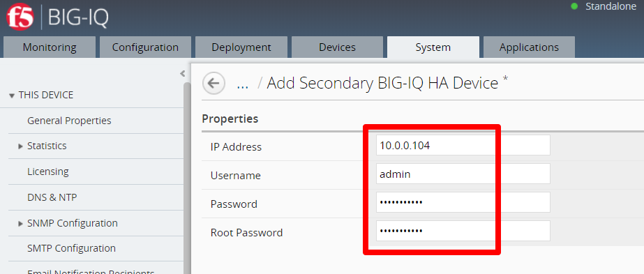
Task: Expand the SNMP Configuration tree item
Action: point(20,224)
